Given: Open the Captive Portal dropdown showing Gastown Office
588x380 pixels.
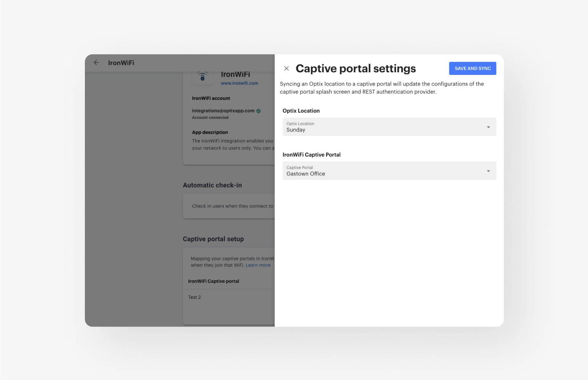Looking at the screenshot, I should coord(389,171).
